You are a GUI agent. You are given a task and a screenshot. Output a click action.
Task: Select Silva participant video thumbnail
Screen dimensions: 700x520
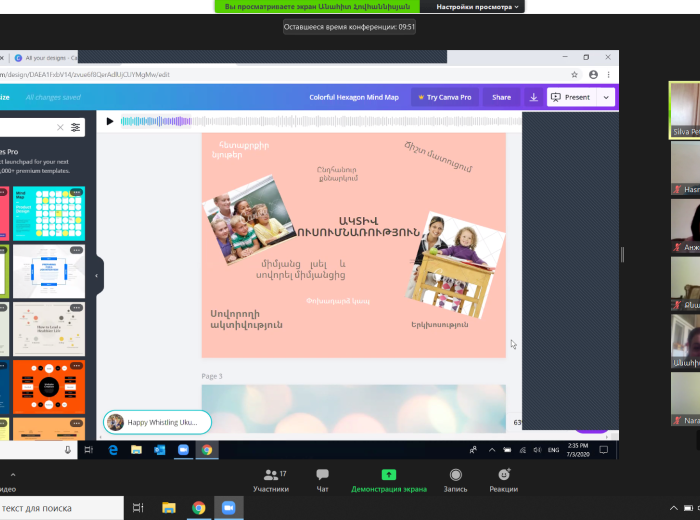tap(685, 110)
